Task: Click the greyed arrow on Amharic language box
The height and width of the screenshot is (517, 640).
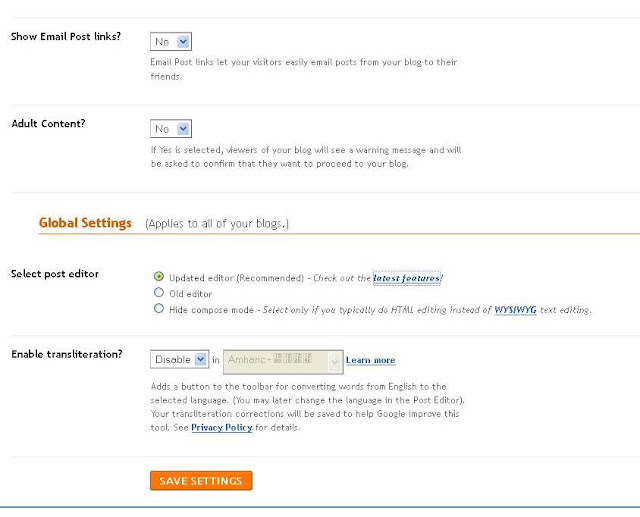Action: click(x=335, y=362)
